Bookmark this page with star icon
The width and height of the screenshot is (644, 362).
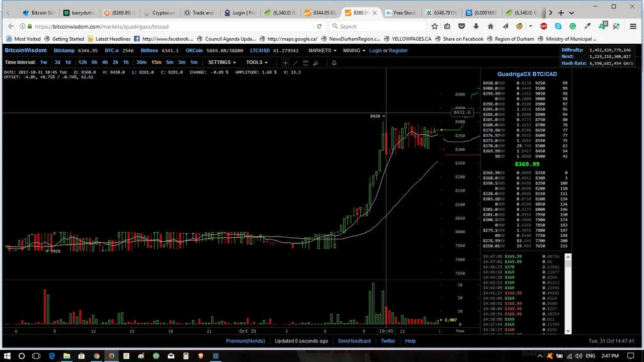435,26
